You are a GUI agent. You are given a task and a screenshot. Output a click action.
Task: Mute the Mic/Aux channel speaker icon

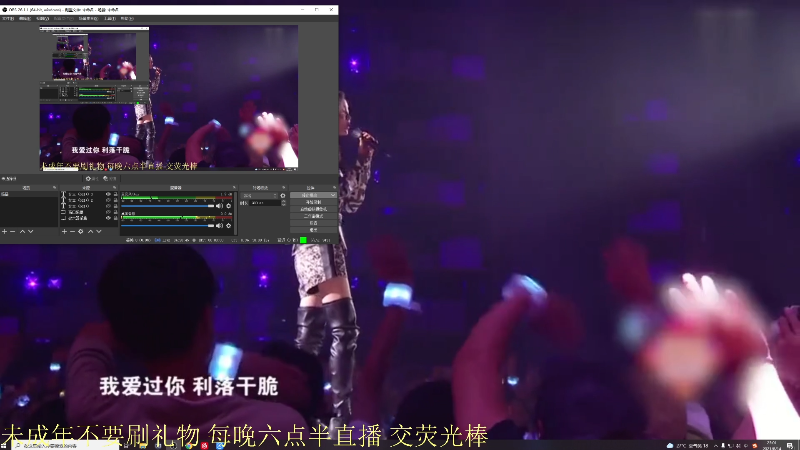click(219, 206)
